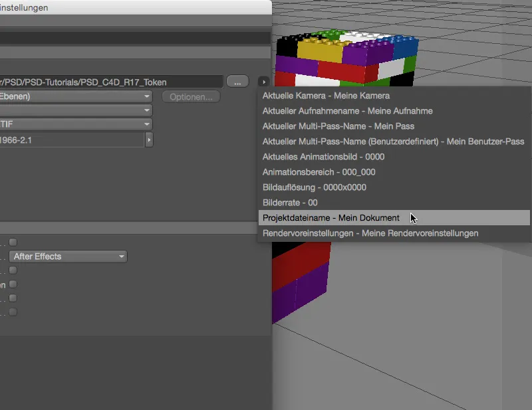Toggle the checkbox next to label ending 'en'
Viewport: 532px width, 410px height.
click(13, 284)
